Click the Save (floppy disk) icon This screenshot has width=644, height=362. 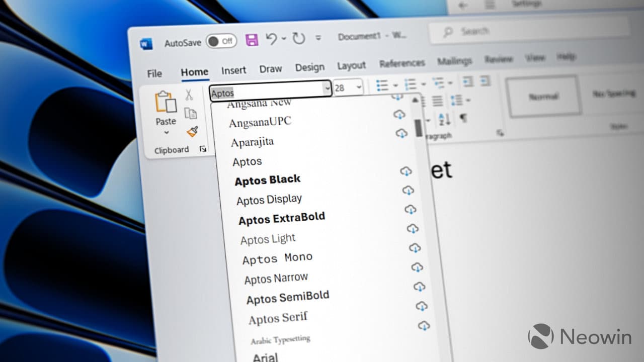[252, 39]
